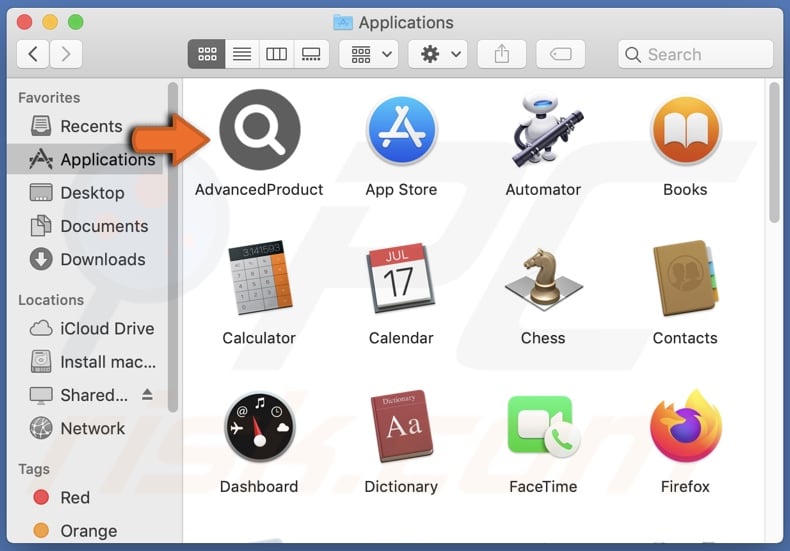Launch Calculator
Screen dimensions: 790x551
260,278
